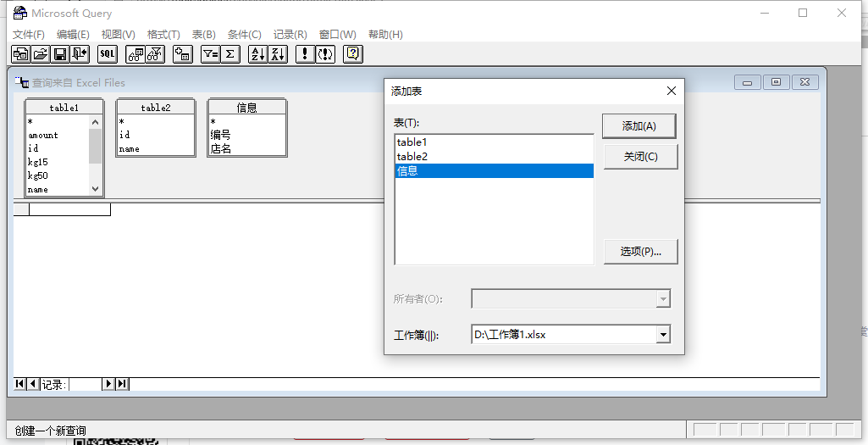Go to last record navigation arrow
The width and height of the screenshot is (868, 445).
point(122,383)
